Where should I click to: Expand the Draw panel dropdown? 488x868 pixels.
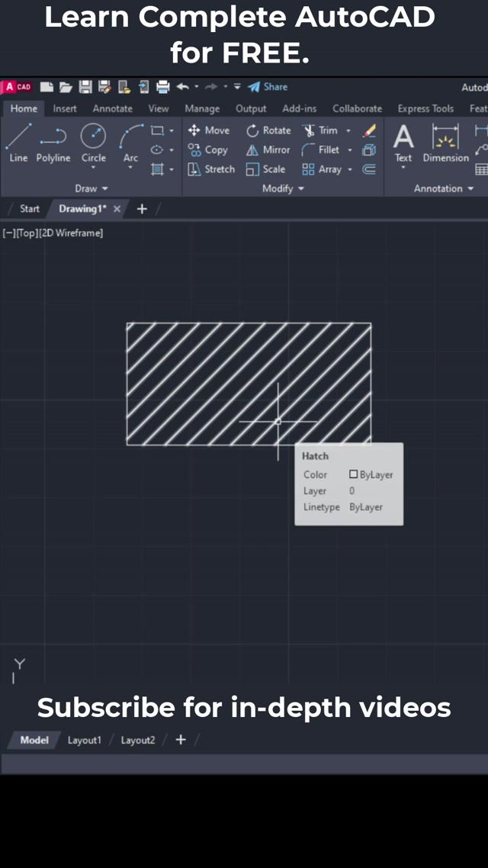pyautogui.click(x=92, y=188)
